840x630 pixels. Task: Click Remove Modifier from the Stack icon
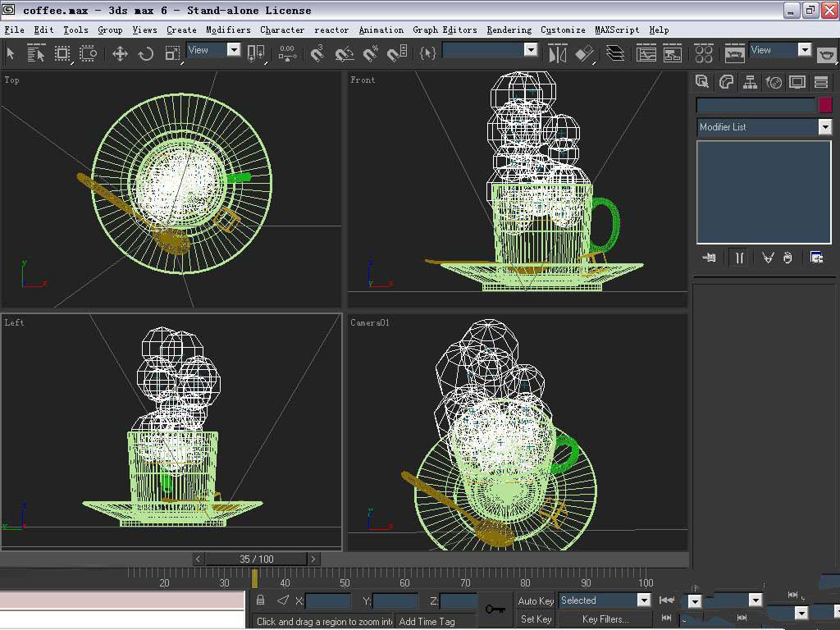tap(787, 258)
